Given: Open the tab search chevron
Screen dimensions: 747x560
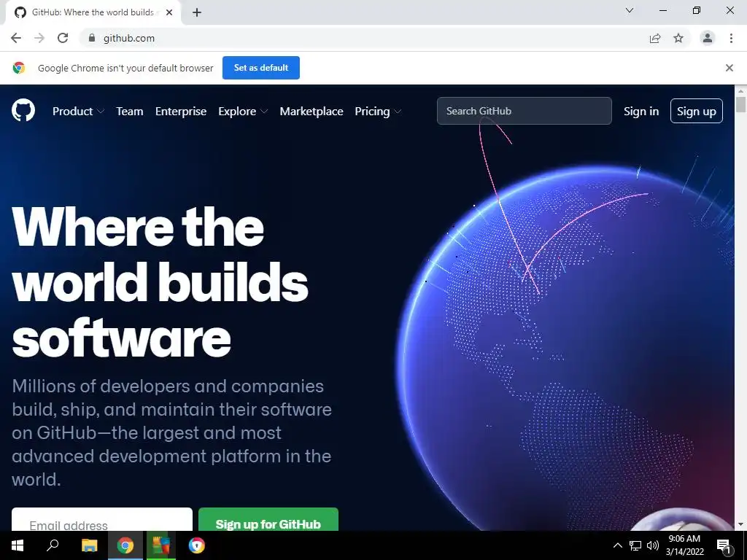Looking at the screenshot, I should pos(630,10).
